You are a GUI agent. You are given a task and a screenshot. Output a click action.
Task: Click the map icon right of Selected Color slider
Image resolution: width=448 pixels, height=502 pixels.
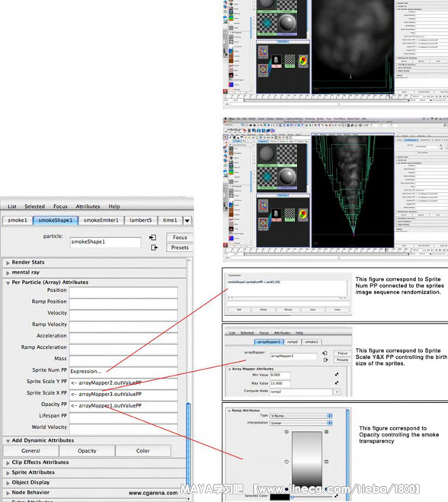point(337,496)
